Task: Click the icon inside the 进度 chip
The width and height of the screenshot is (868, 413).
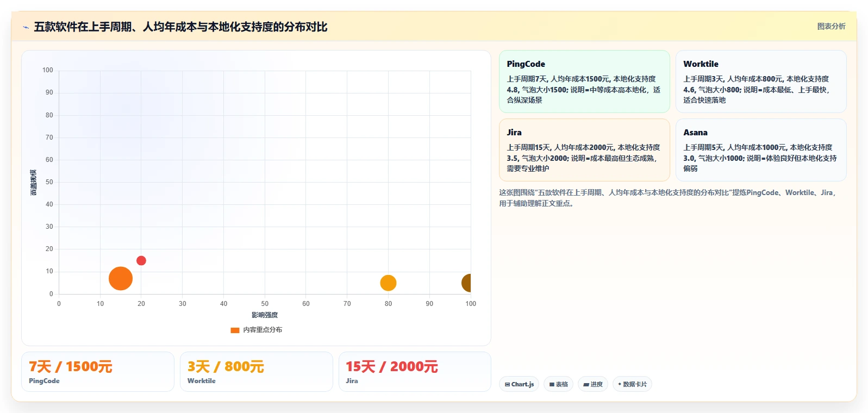Action: pyautogui.click(x=586, y=384)
